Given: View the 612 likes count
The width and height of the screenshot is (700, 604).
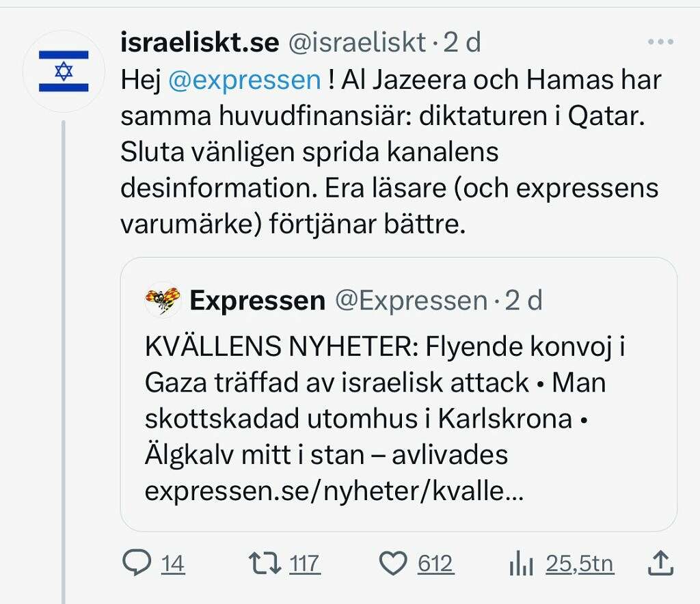Looking at the screenshot, I should coord(435,564).
